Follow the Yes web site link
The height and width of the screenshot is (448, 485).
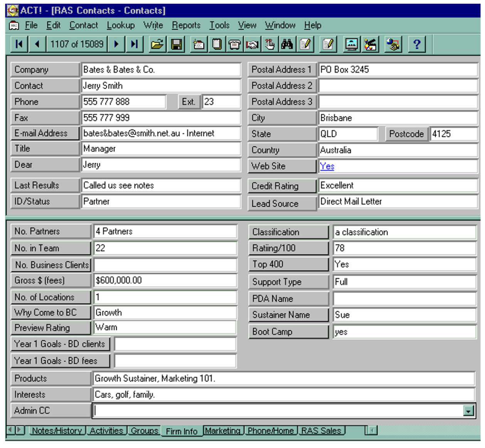click(x=327, y=166)
